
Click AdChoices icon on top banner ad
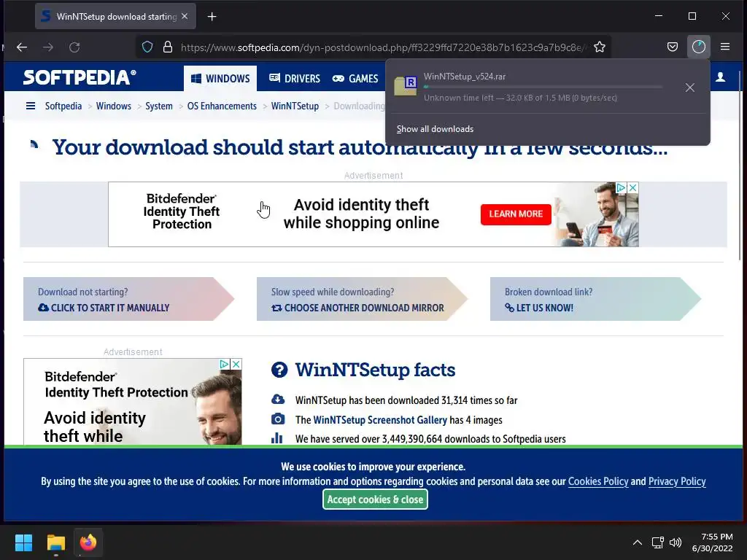[x=622, y=187]
